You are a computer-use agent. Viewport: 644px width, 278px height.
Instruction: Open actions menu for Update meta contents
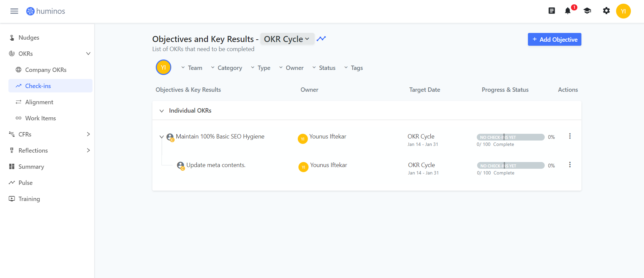(x=570, y=165)
